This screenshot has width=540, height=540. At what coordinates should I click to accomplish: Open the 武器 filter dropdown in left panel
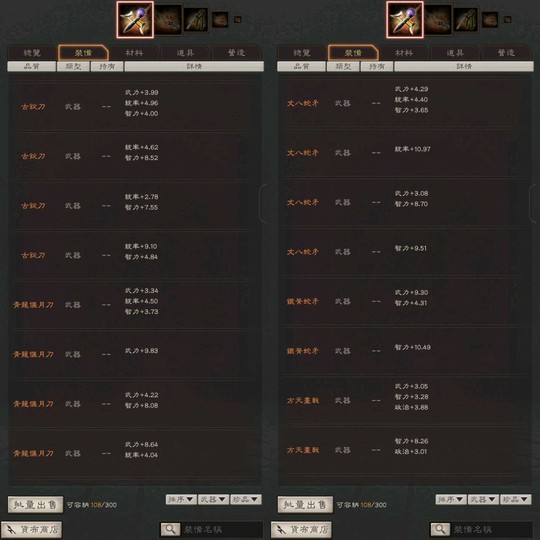tap(214, 499)
